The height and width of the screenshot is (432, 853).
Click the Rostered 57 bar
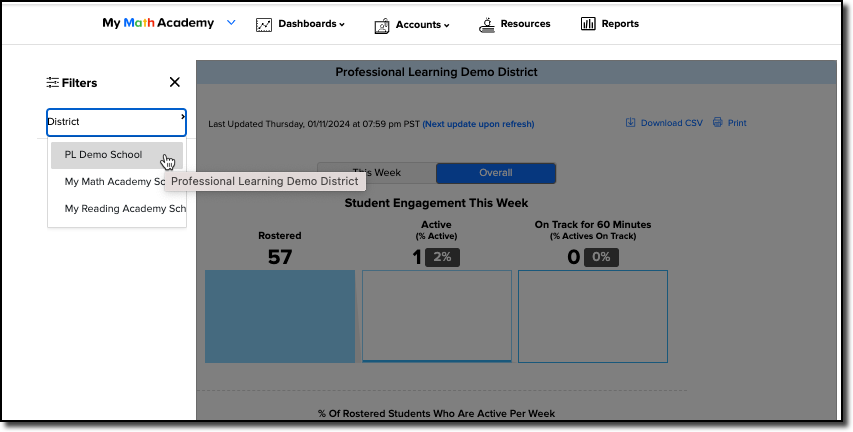click(280, 316)
